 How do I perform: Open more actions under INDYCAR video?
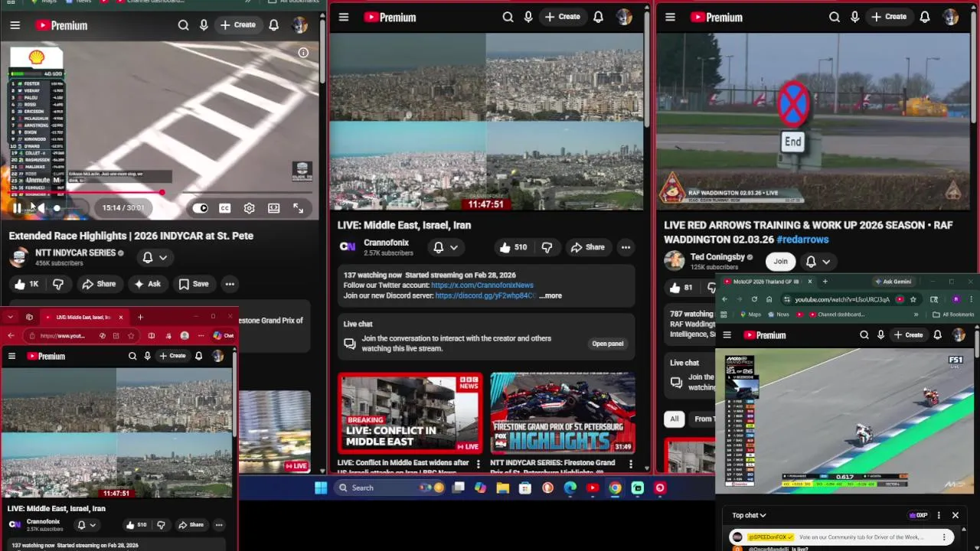230,284
